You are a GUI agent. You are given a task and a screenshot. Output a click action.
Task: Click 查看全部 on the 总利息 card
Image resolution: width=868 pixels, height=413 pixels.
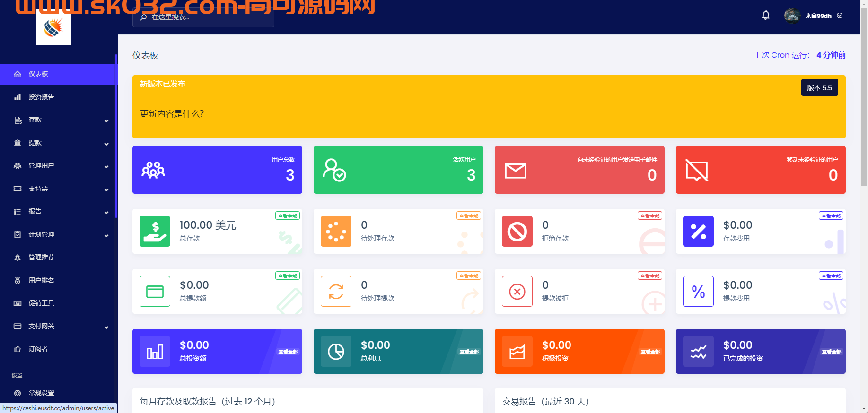click(x=469, y=352)
